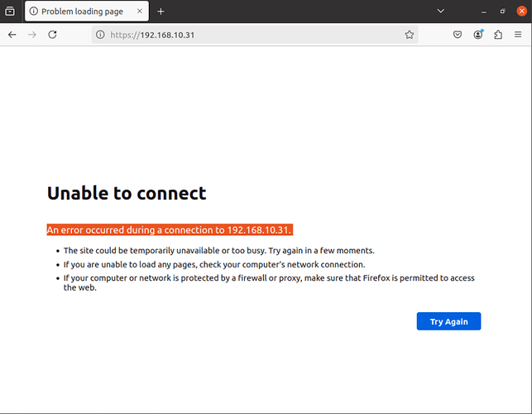532x414 pixels.
Task: Open the Extensions panel
Action: pyautogui.click(x=498, y=35)
